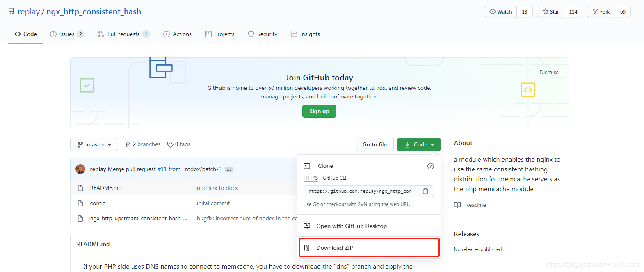Go to the Actions tab
The height and width of the screenshot is (272, 644).
tap(178, 34)
